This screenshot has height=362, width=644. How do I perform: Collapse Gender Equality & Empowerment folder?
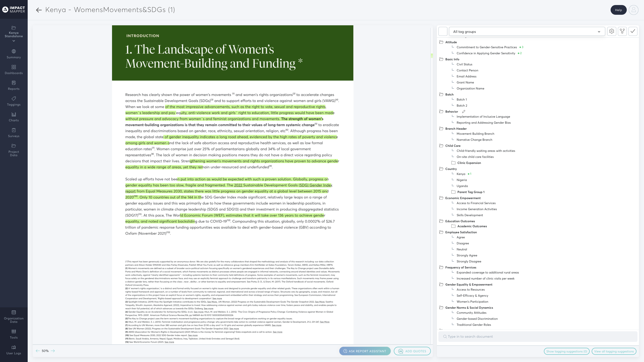click(441, 285)
